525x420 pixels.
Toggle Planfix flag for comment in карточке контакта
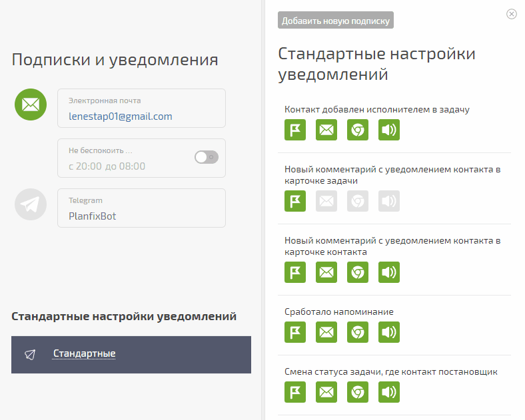[295, 272]
